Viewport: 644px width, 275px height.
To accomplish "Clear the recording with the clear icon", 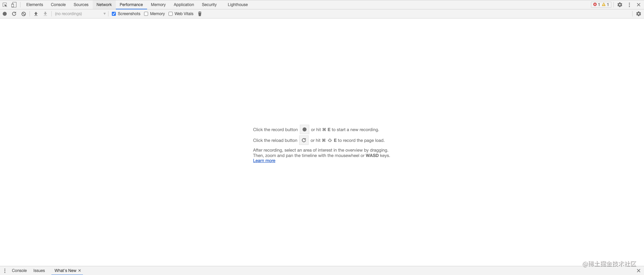I will (x=24, y=14).
